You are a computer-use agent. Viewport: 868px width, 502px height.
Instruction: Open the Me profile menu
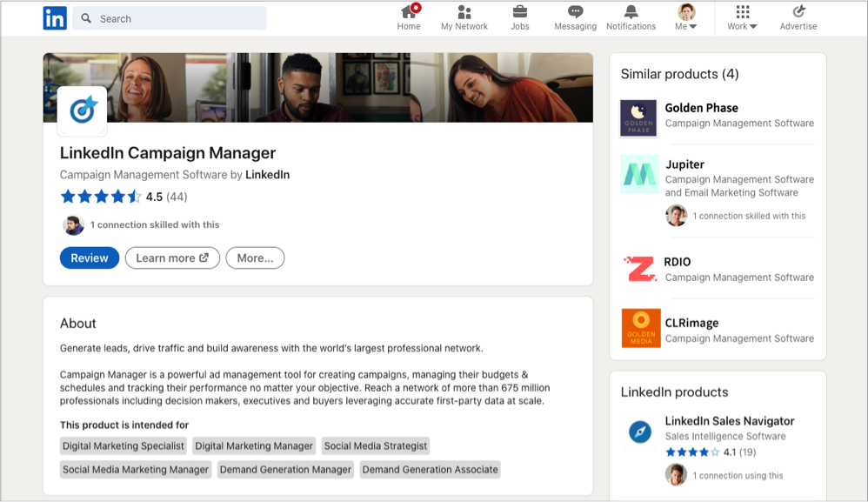(685, 17)
